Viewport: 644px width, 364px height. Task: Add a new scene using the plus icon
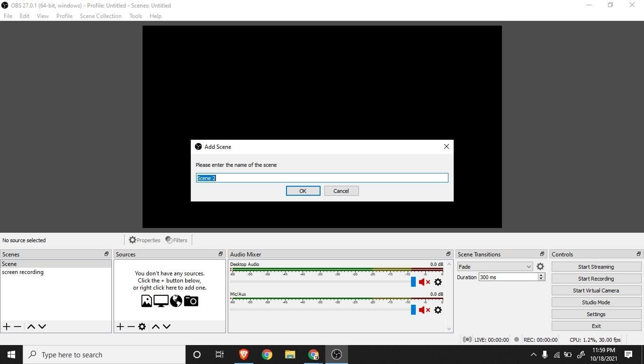point(7,326)
